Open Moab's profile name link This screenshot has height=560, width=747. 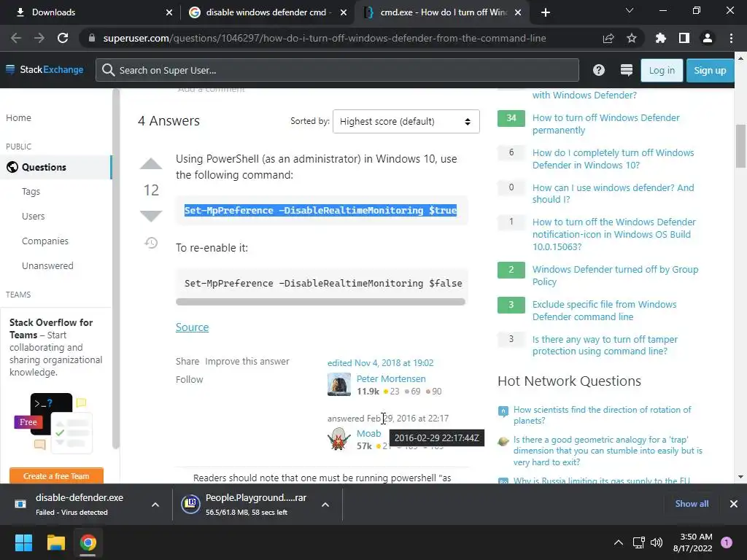[x=368, y=433]
